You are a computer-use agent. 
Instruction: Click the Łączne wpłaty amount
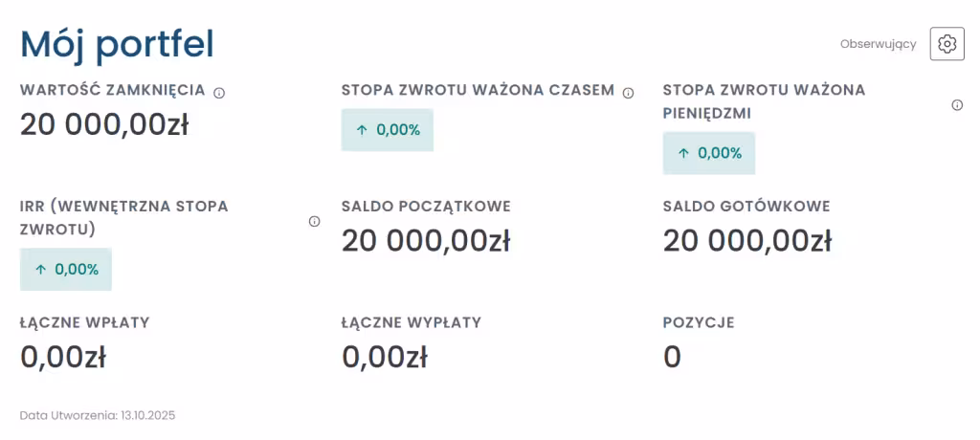(63, 358)
